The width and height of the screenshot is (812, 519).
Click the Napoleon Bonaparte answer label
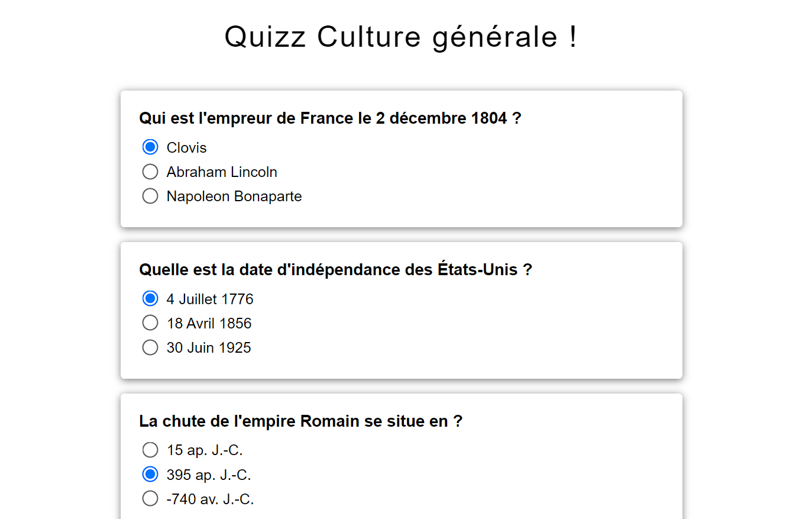pos(234,196)
